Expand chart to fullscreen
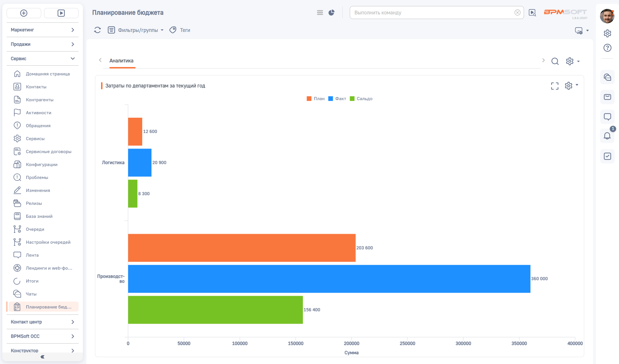 click(555, 86)
